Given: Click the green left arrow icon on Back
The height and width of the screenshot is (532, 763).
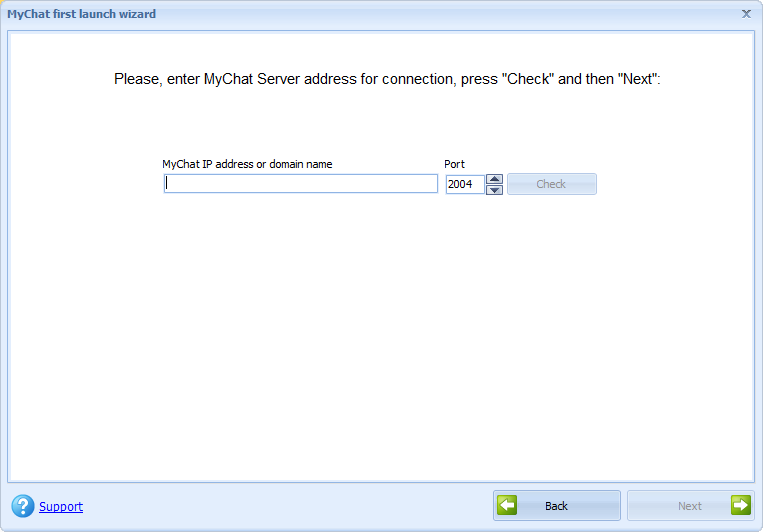Looking at the screenshot, I should tap(508, 505).
